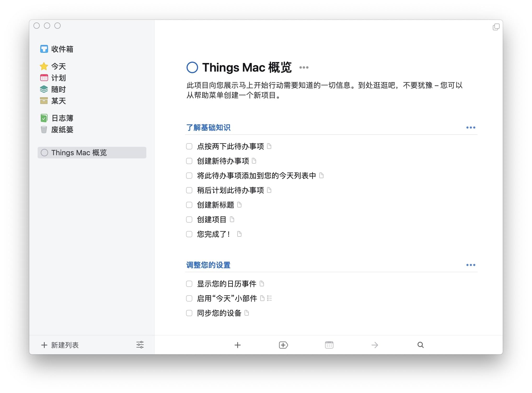Click the project notes description text
This screenshot has width=532, height=393.
pos(325,90)
